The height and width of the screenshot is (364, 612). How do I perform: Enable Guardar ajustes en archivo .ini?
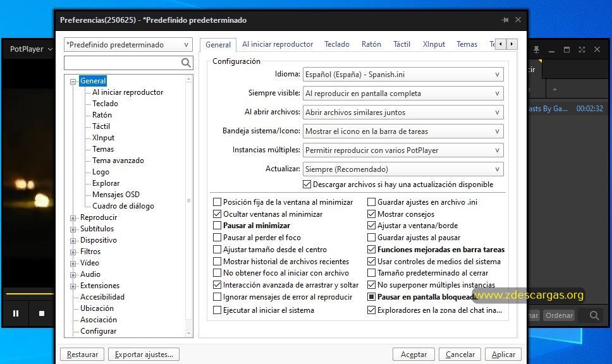pyautogui.click(x=371, y=202)
